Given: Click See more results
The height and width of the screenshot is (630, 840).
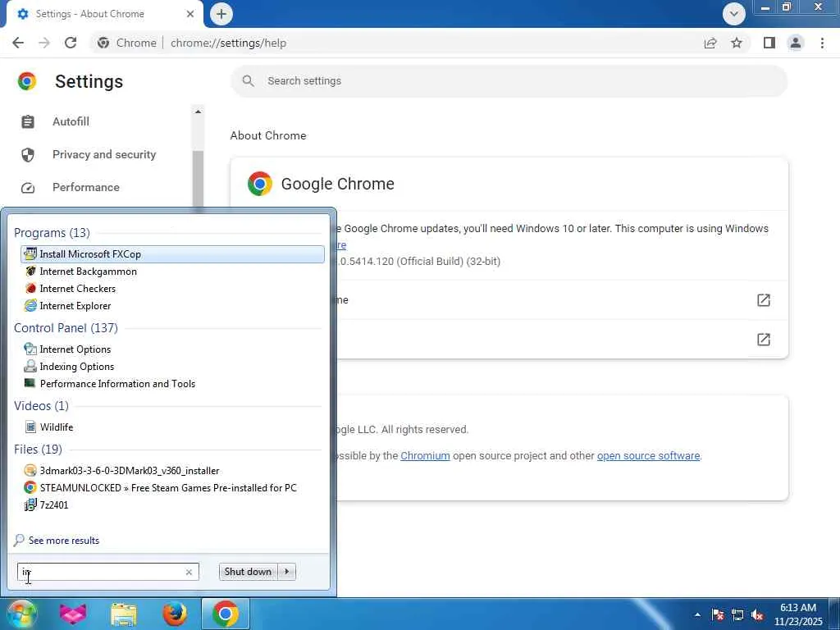Looking at the screenshot, I should tap(64, 541).
